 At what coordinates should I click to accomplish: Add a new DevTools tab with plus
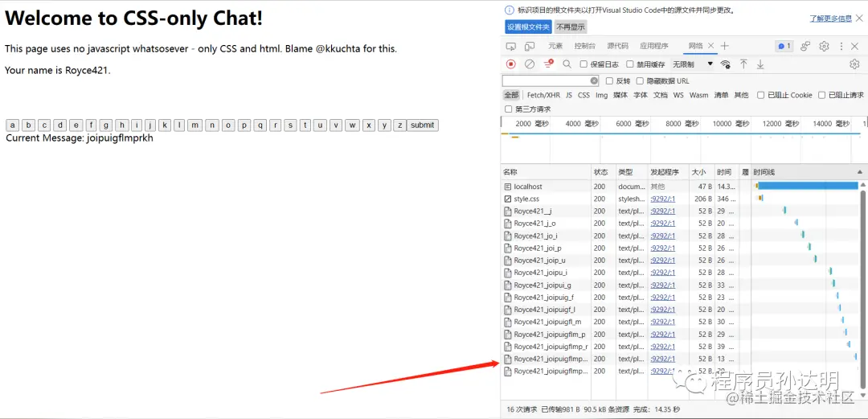(x=724, y=46)
